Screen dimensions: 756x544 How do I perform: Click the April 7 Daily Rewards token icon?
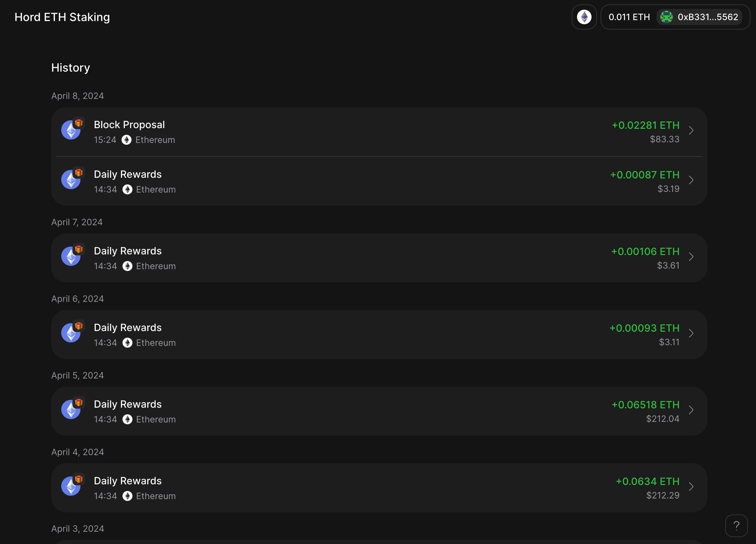click(71, 256)
